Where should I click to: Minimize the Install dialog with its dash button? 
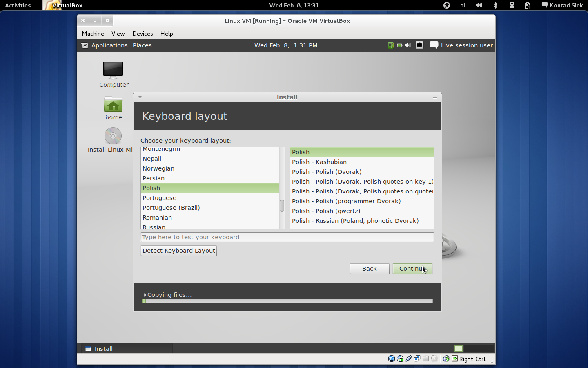click(x=435, y=97)
